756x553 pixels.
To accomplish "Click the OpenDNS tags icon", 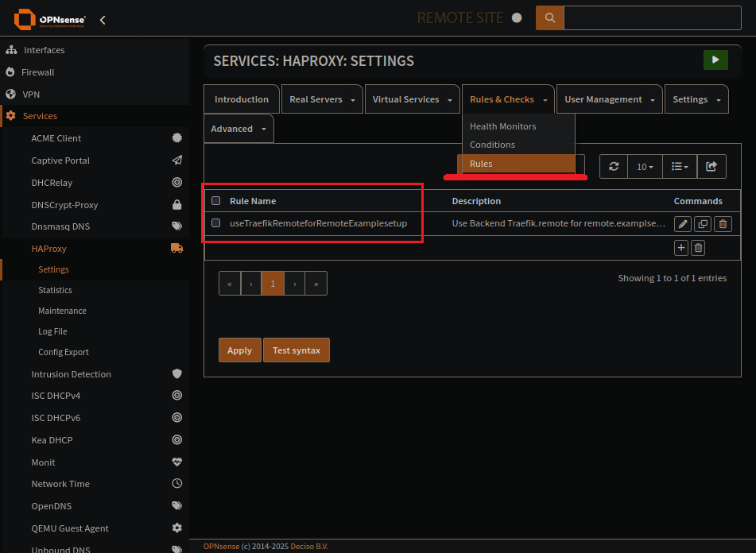I will pyautogui.click(x=177, y=506).
